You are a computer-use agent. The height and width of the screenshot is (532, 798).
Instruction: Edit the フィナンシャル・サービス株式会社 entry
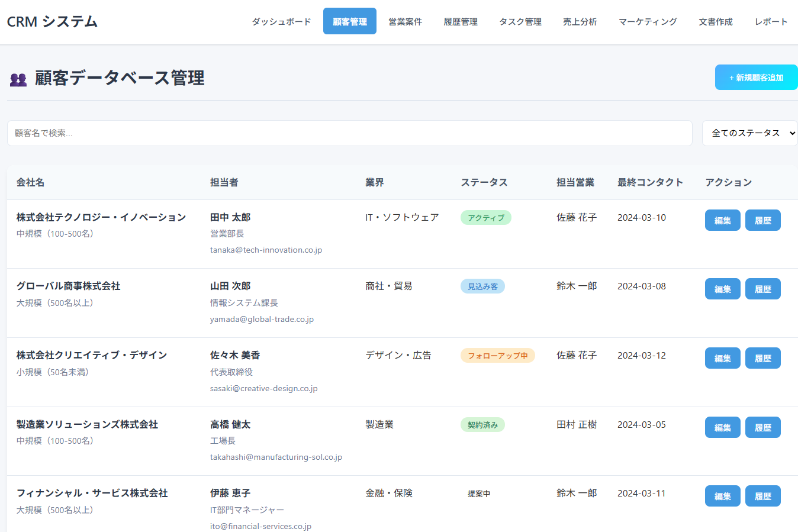(722, 496)
